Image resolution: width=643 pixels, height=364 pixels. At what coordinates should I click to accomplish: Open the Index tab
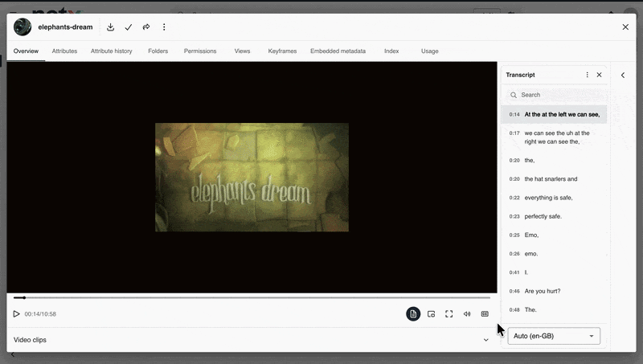391,51
